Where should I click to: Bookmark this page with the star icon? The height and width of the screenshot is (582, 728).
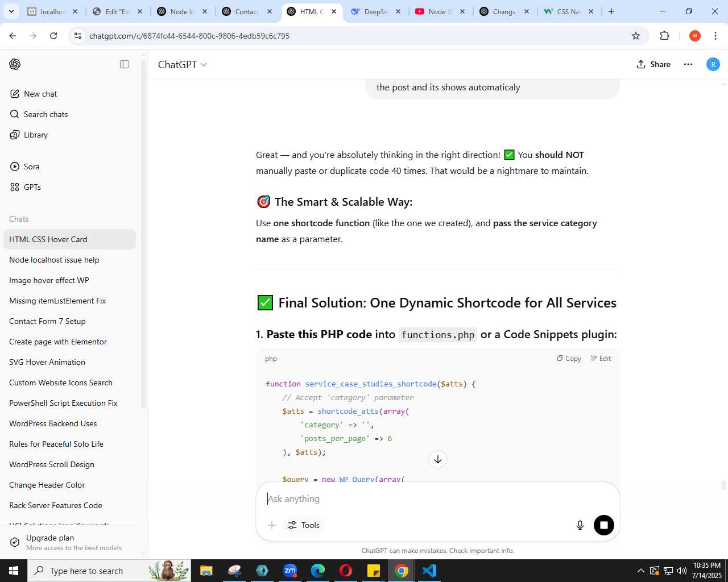[636, 36]
